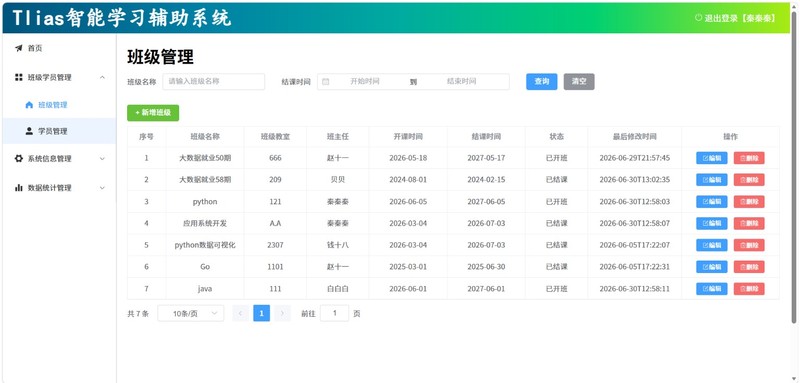The width and height of the screenshot is (800, 383).
Task: Edit the 大数据就业58期 class row
Action: [x=712, y=180]
